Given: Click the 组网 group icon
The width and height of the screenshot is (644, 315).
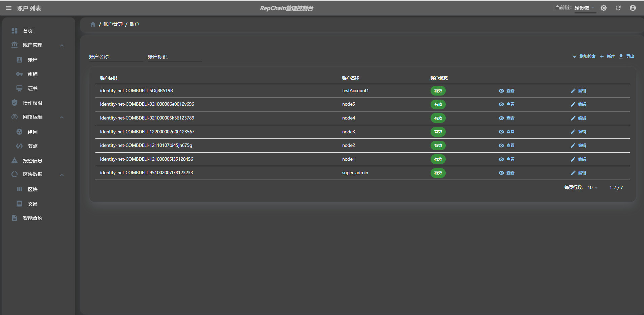Looking at the screenshot, I should pos(19,132).
